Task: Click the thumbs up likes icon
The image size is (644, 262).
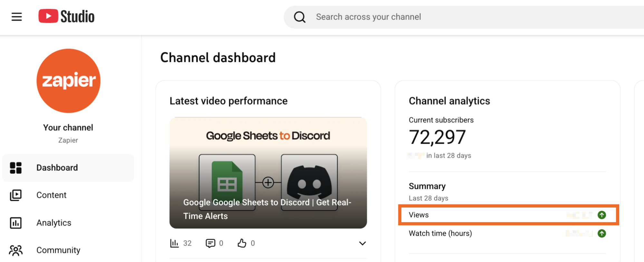Action: coord(242,243)
